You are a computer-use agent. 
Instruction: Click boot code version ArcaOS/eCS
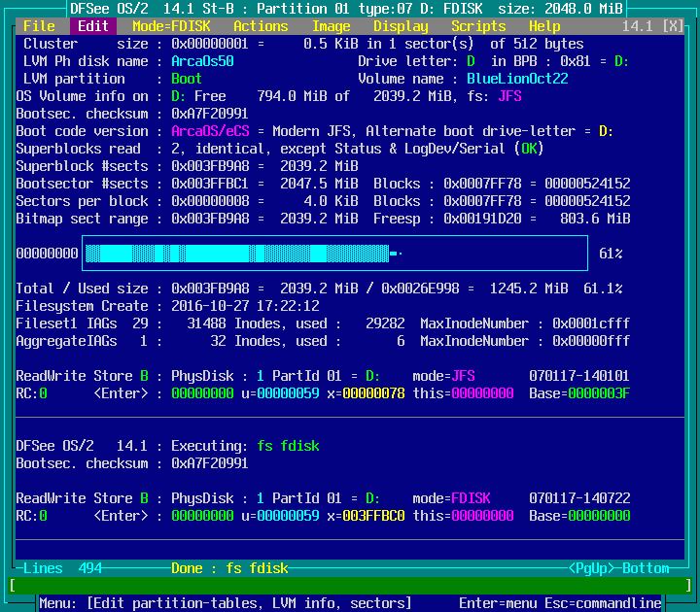(210, 131)
